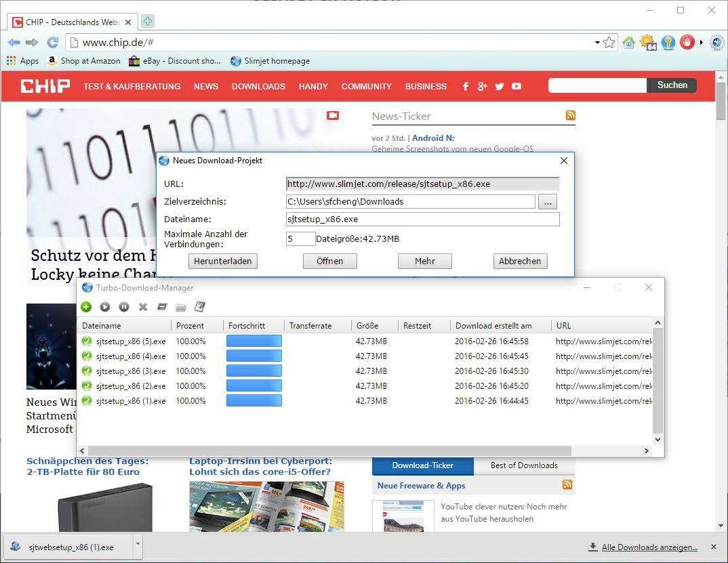Click the Abbrechen button
Screen dimensions: 728x563
pos(520,262)
